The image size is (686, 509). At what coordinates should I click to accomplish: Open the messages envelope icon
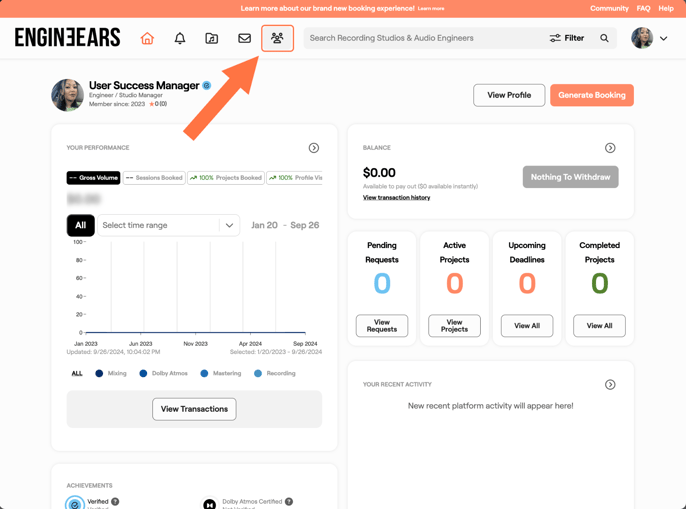pos(244,39)
